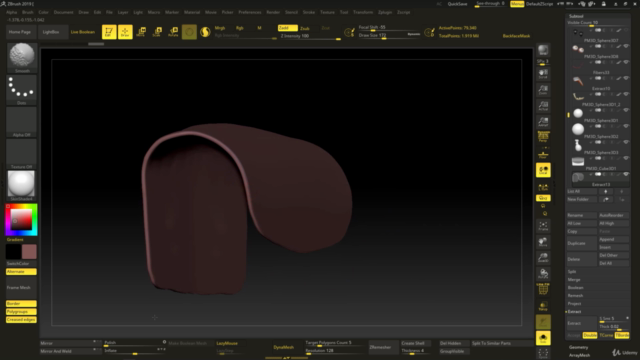Select the Scroll view icon
640x360 pixels.
pos(543,73)
